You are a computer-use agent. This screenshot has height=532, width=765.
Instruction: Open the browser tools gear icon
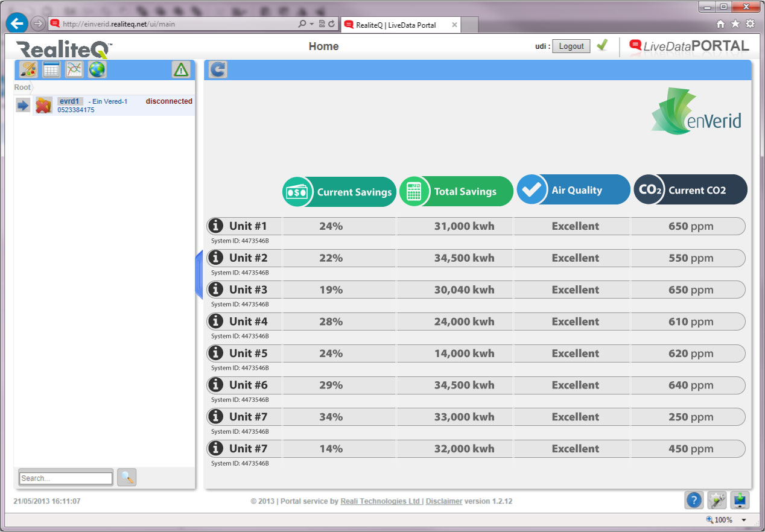point(750,24)
